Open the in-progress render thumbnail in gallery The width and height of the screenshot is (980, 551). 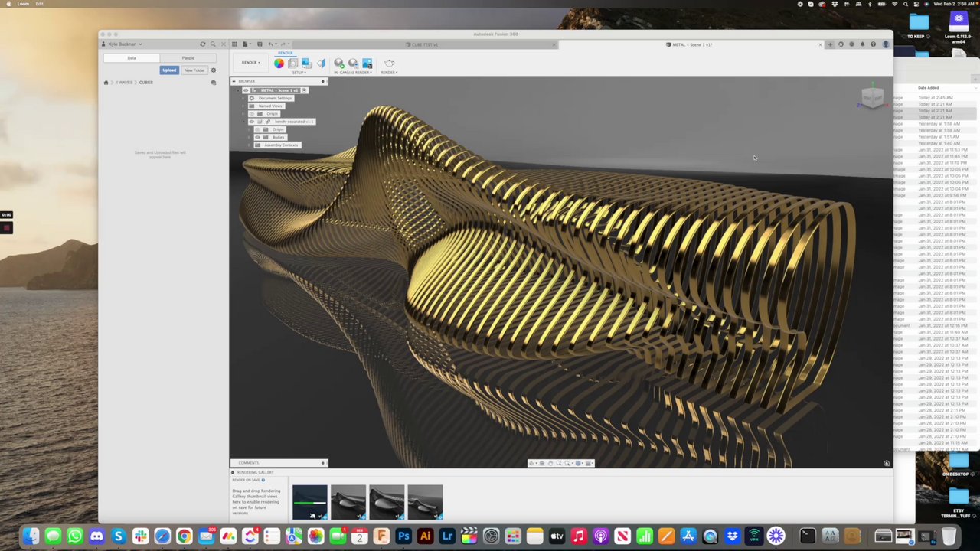[309, 502]
